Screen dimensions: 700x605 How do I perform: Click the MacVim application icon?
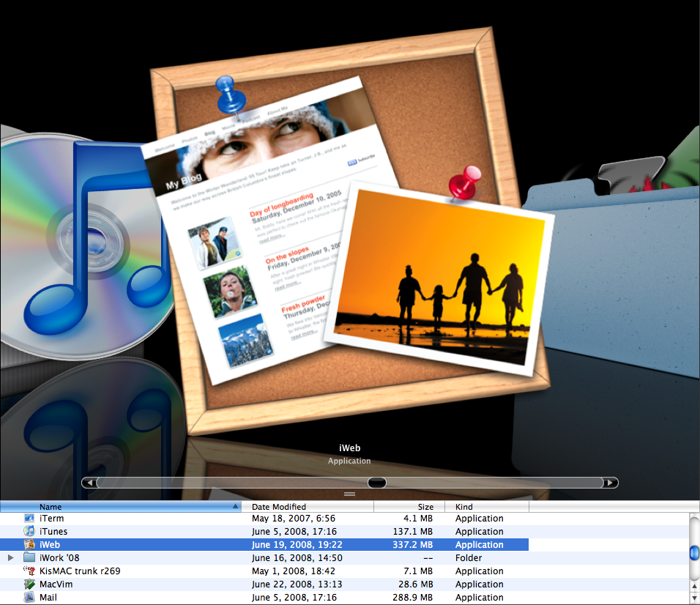point(29,584)
